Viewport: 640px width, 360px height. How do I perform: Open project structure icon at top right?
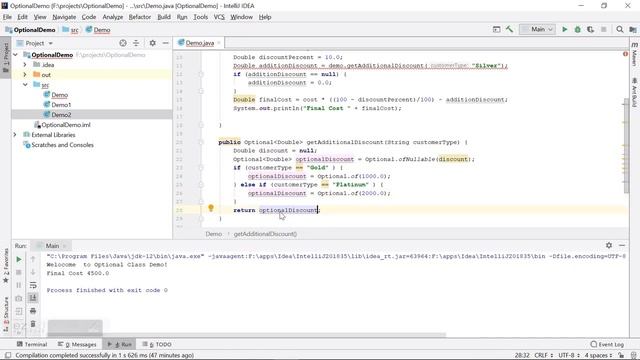coord(633,29)
